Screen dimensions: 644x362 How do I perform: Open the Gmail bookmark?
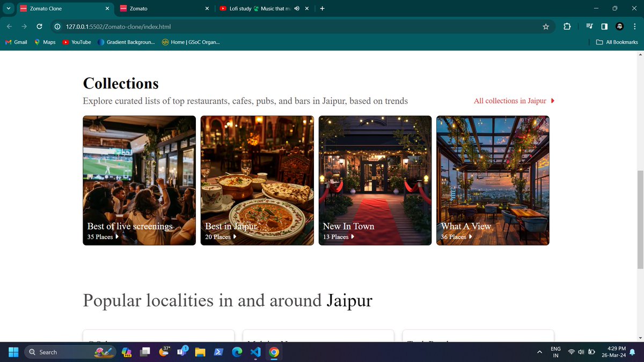(16, 42)
